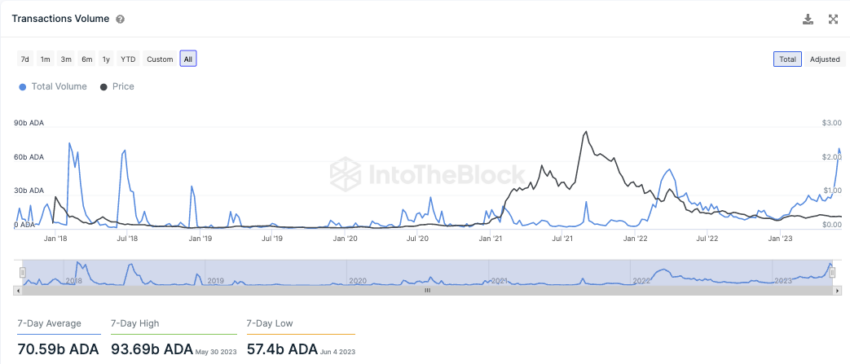
Task: Select the All range button
Action: click(x=188, y=59)
